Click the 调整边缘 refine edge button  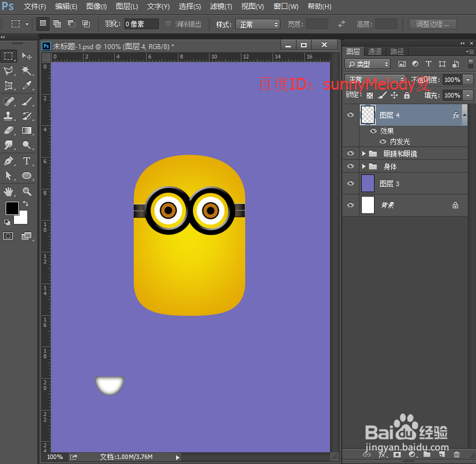433,24
